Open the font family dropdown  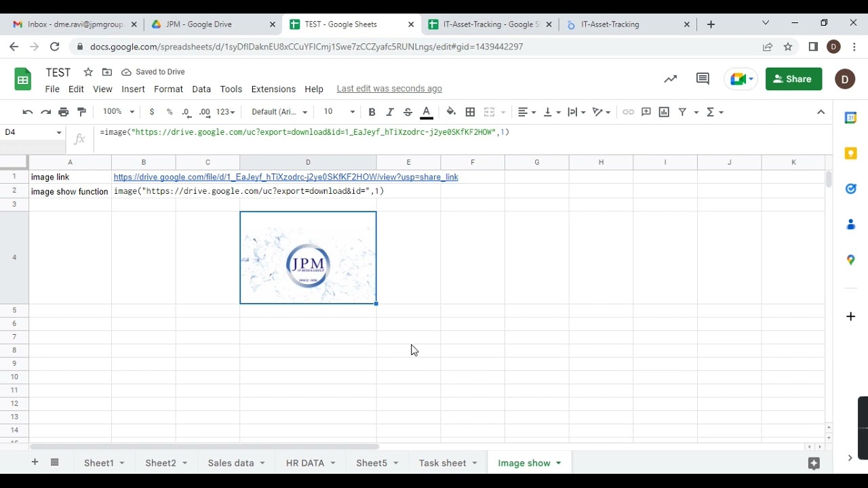point(279,112)
